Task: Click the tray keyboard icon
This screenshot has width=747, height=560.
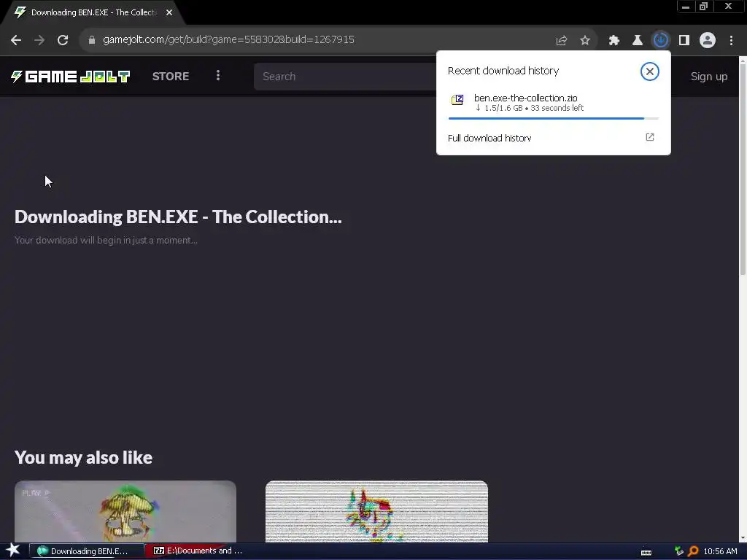Action: click(646, 552)
